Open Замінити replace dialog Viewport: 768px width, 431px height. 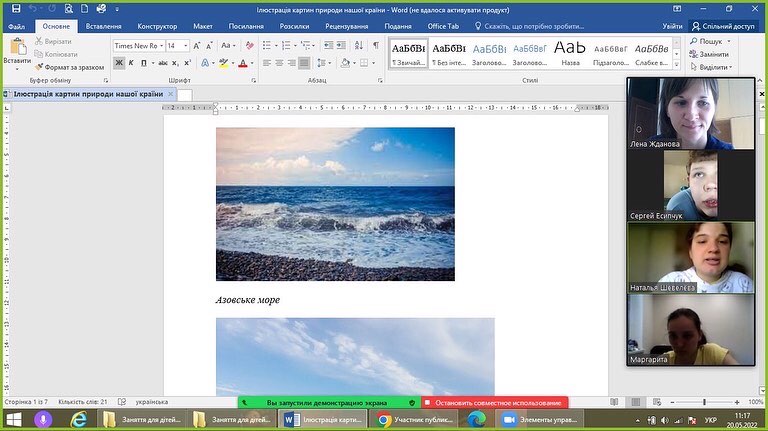(x=709, y=54)
